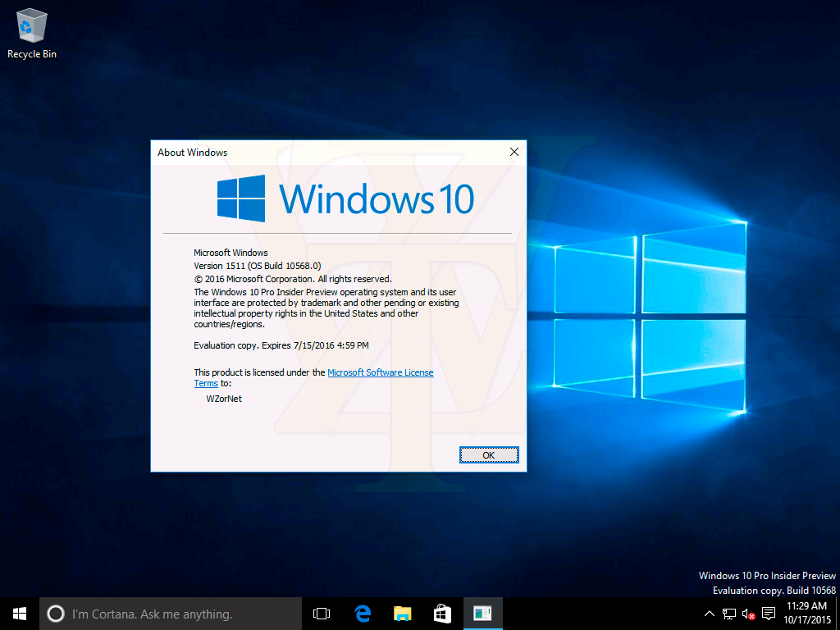Select the About Windows taskbar button
The image size is (840, 630).
click(482, 614)
